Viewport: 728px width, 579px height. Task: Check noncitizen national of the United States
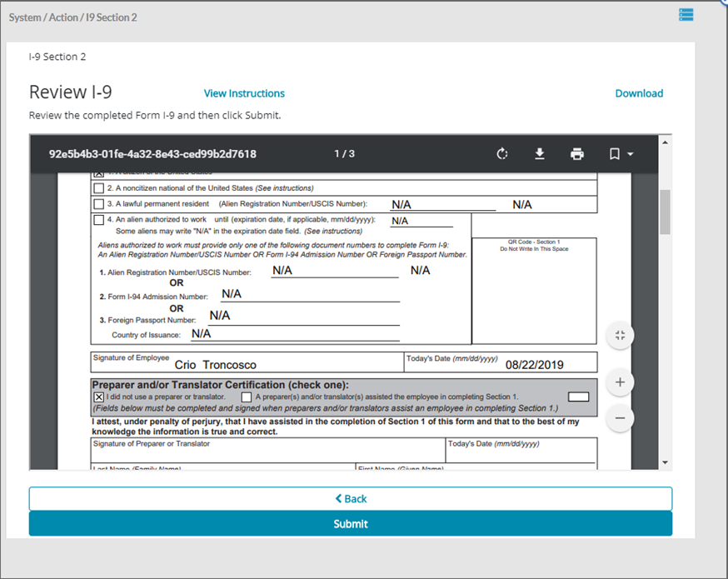pos(98,188)
